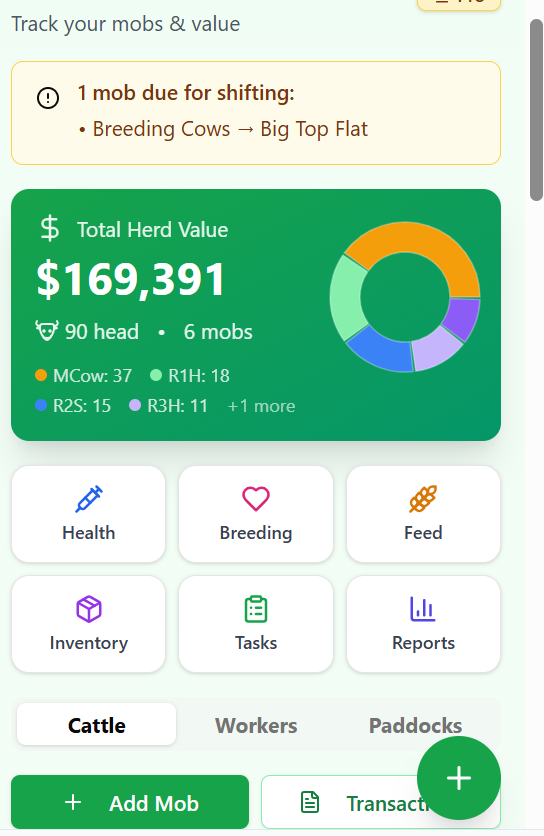Click the dollar icon beside Total Herd Value
This screenshot has width=544, height=836.
[50, 229]
